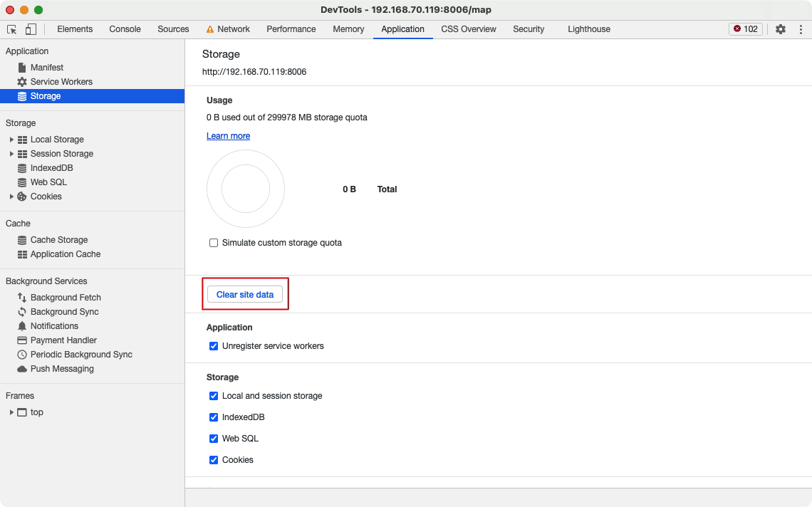Open Push Messaging cloud item

click(x=56, y=369)
